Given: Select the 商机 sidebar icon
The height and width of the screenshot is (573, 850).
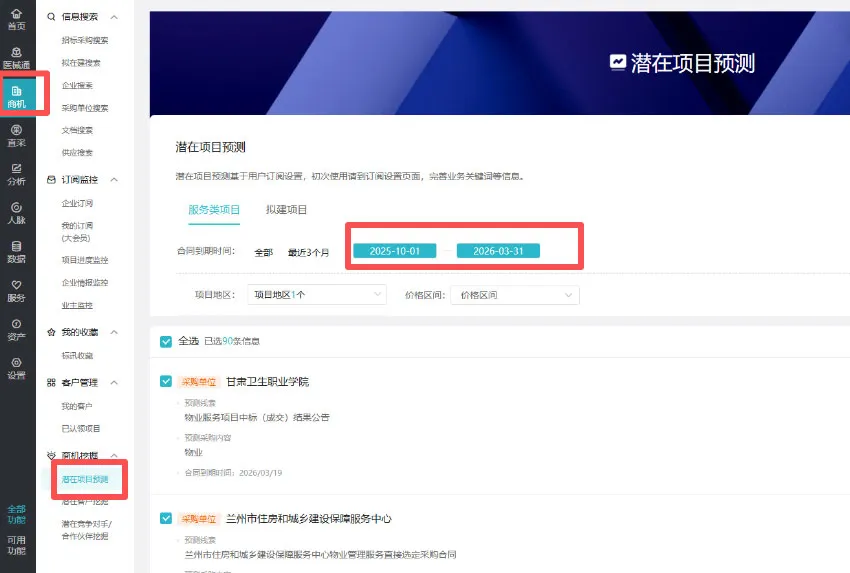Looking at the screenshot, I should 16,97.
